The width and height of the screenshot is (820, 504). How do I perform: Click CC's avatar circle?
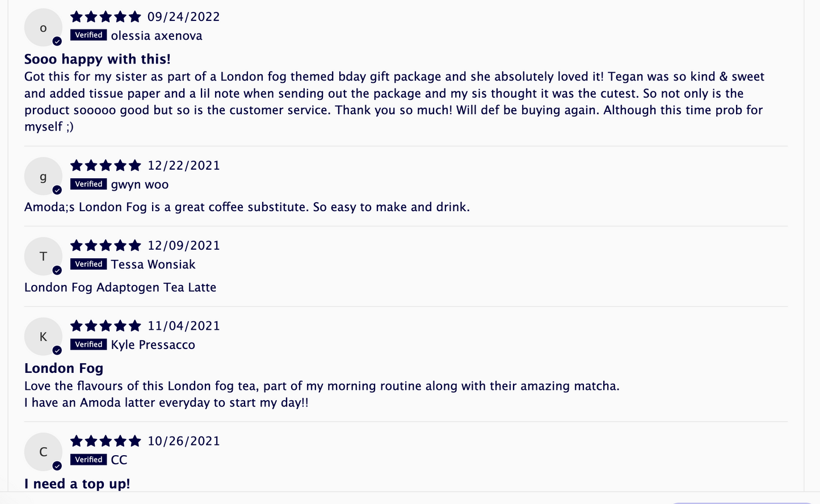tap(43, 452)
